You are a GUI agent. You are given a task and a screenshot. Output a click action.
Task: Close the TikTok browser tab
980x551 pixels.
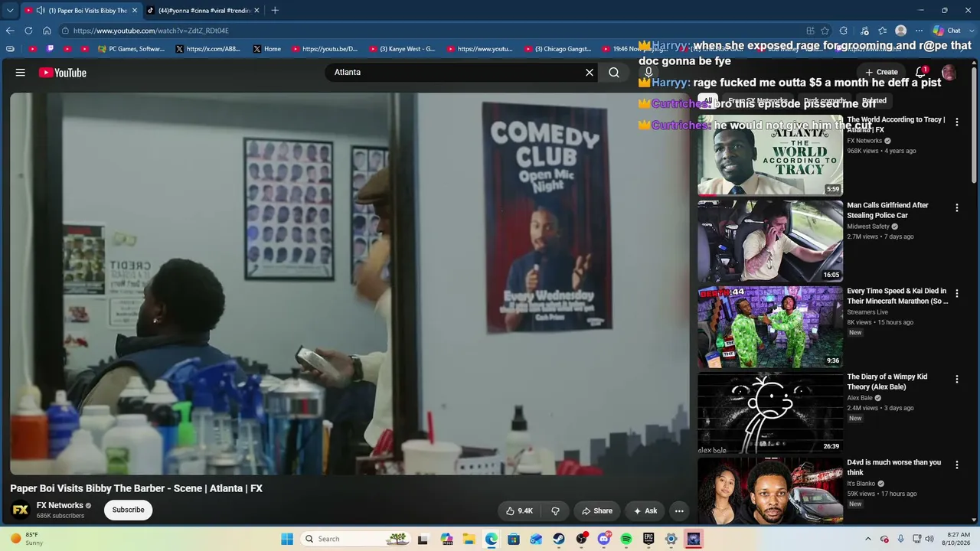256,11
